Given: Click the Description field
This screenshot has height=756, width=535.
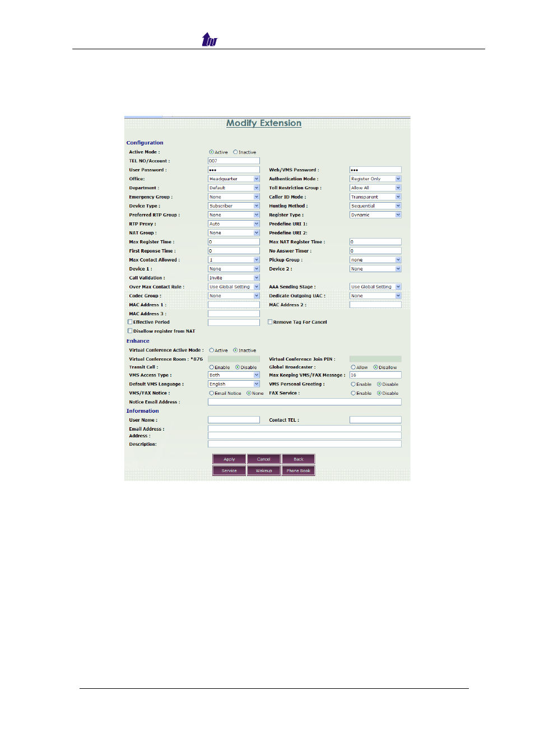Looking at the screenshot, I should 305,444.
